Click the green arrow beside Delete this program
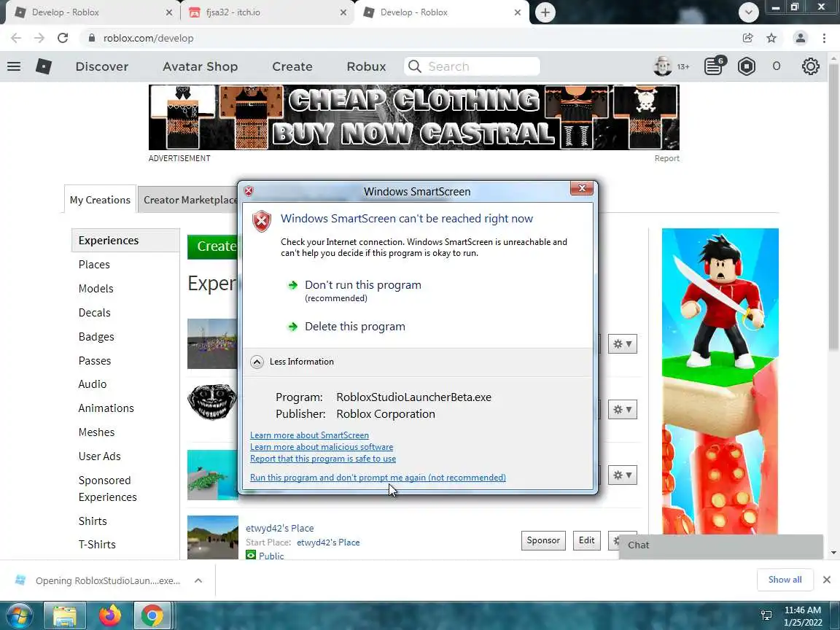Viewport: 840px width, 630px height. click(292, 326)
